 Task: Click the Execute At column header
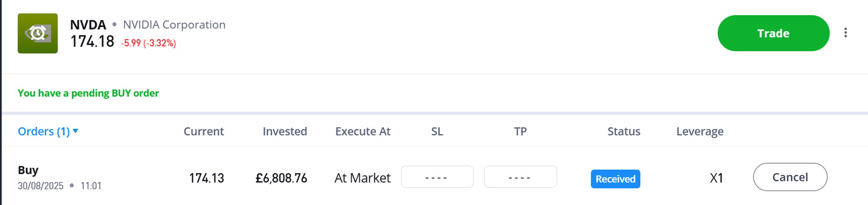click(x=362, y=132)
